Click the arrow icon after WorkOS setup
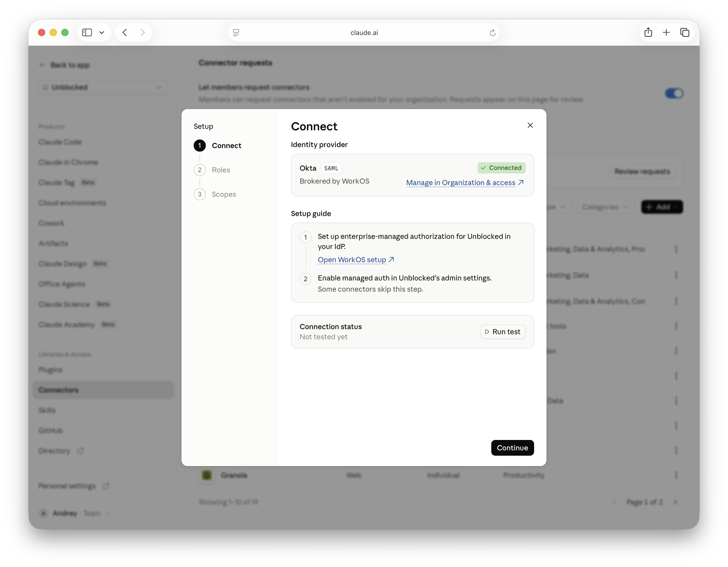 pyautogui.click(x=391, y=259)
